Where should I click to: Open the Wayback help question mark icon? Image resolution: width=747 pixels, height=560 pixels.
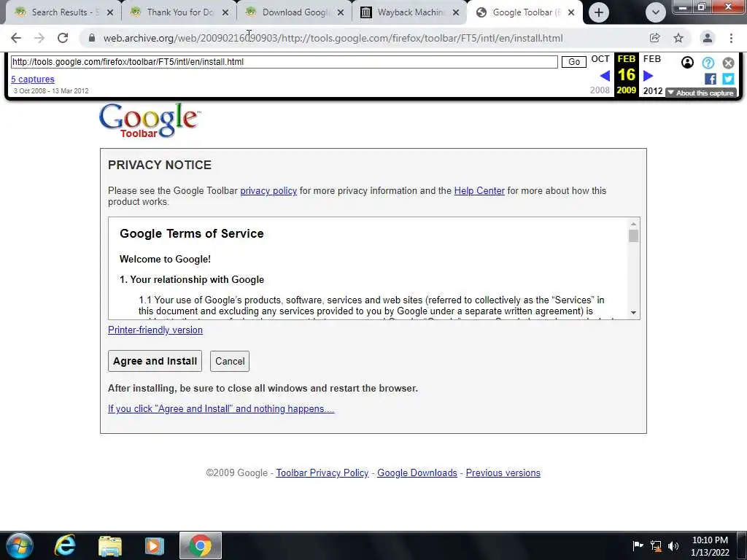point(708,63)
